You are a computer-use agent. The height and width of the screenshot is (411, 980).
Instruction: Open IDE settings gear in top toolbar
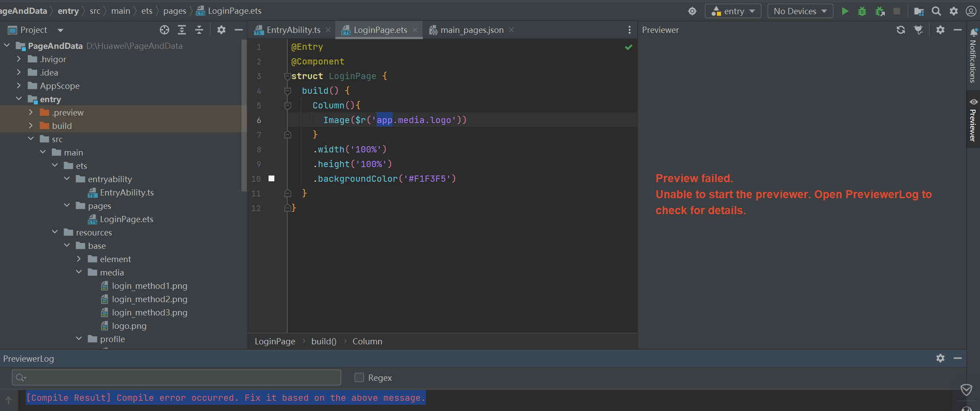click(954, 11)
